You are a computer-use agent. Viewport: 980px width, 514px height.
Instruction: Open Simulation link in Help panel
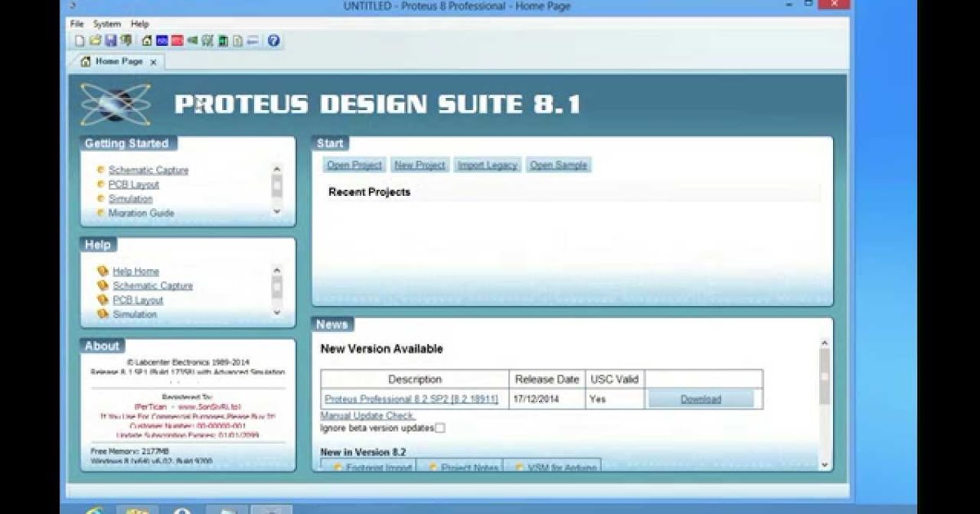click(x=135, y=314)
